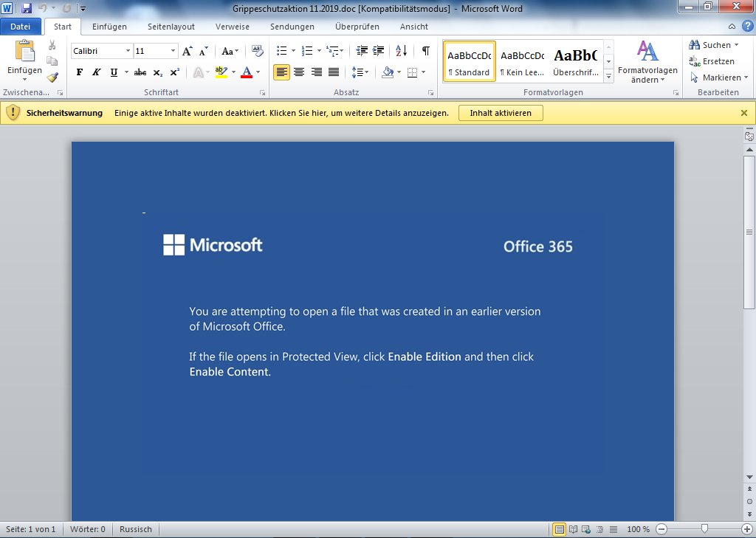Click the cut scissors icon
Image resolution: width=756 pixels, height=538 pixels.
coord(52,45)
